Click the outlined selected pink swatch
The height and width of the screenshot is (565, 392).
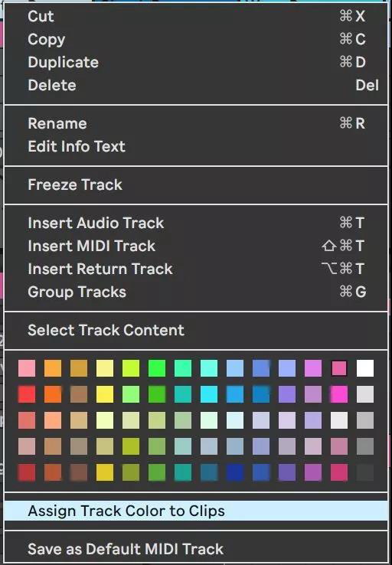339,368
